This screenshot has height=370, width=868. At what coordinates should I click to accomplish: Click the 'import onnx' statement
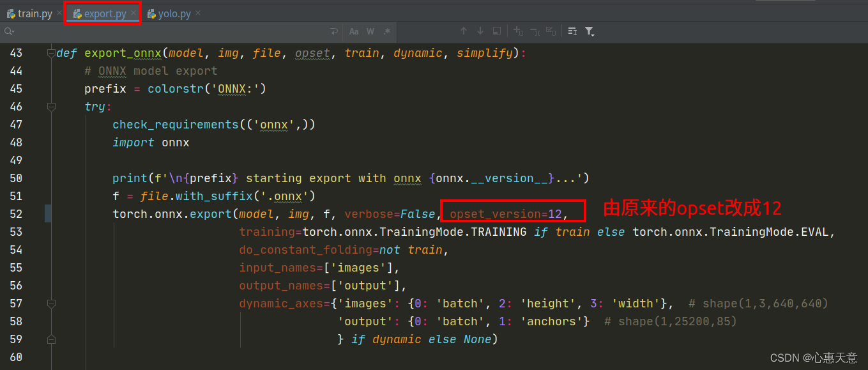151,143
